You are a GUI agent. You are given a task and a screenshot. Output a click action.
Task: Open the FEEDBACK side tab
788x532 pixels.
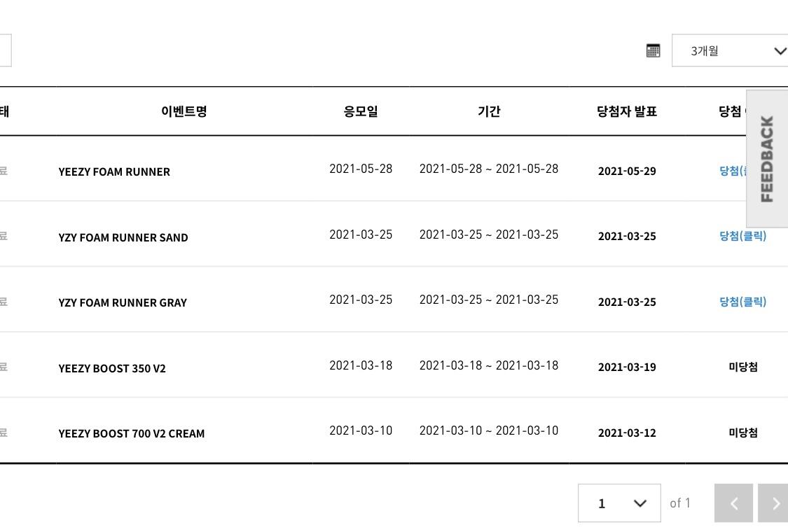coord(767,159)
